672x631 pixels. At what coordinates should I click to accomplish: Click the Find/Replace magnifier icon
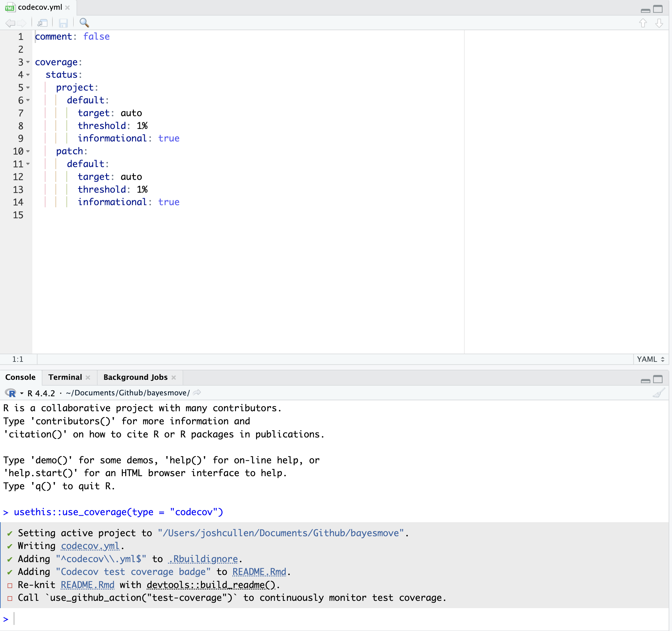(x=84, y=23)
